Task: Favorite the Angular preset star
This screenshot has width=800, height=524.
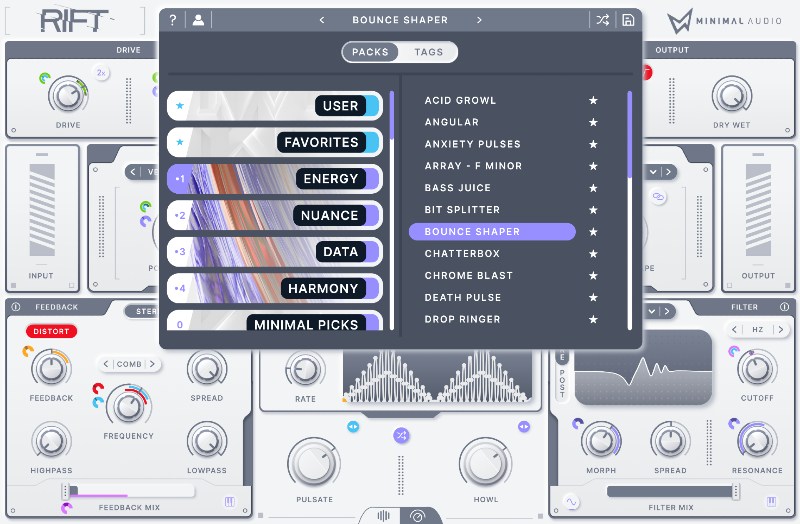Action: coord(593,122)
